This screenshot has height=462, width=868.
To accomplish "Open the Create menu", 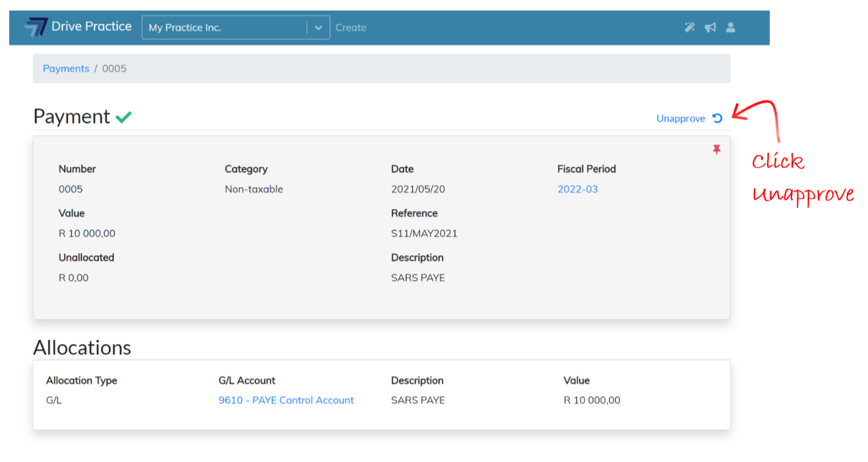I will coord(351,28).
